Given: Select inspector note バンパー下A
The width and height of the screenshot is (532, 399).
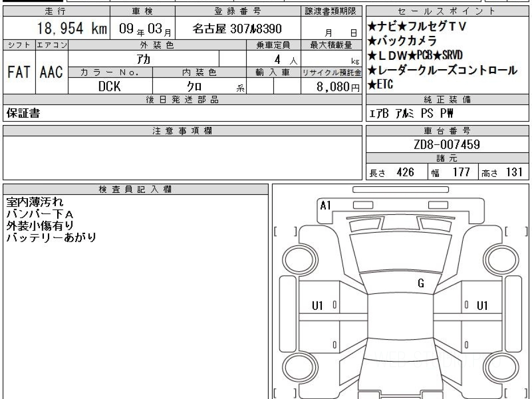Looking at the screenshot, I should 39,214.
